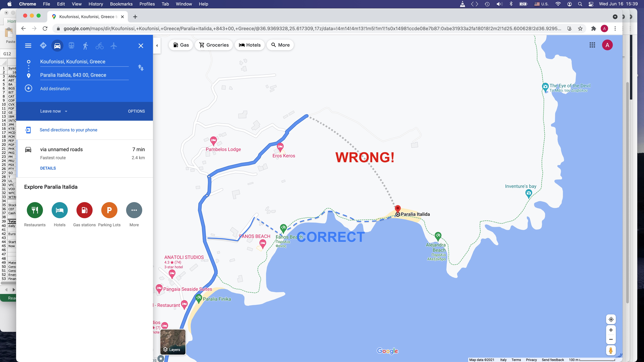Viewport: 644px width, 362px height.
Task: Open the macOS Wi-Fi status icon
Action: point(558,4)
